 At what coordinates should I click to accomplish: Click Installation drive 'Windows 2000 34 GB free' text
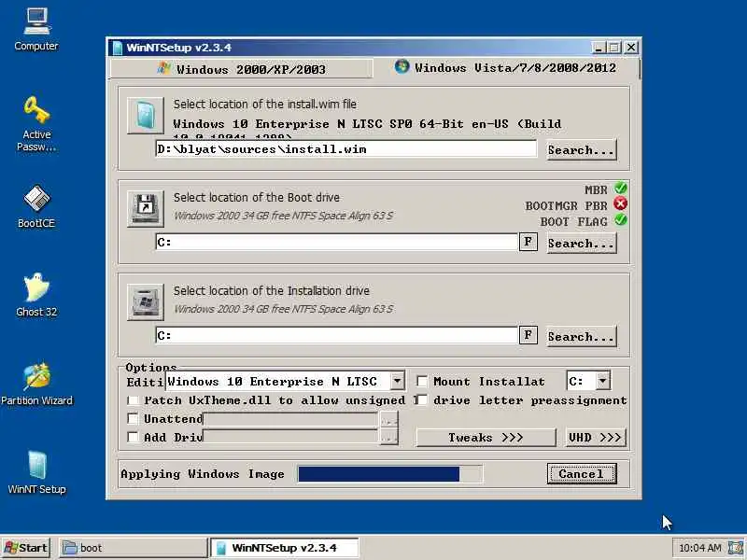tap(283, 309)
